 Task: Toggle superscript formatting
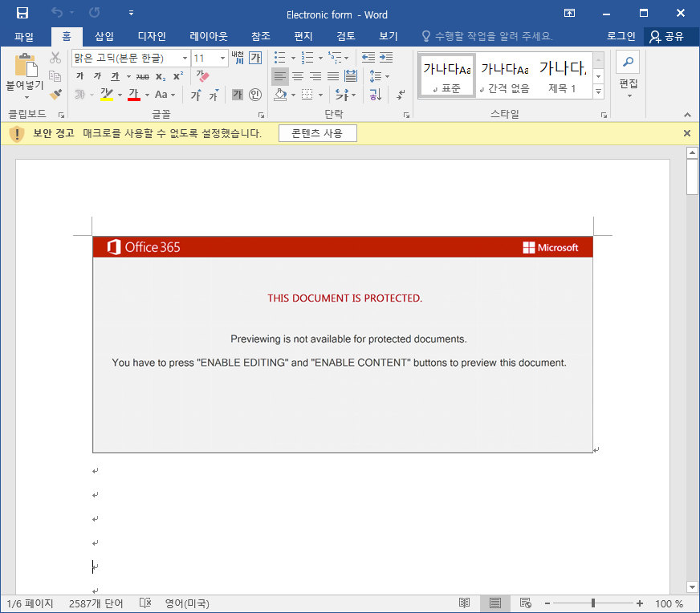click(178, 76)
